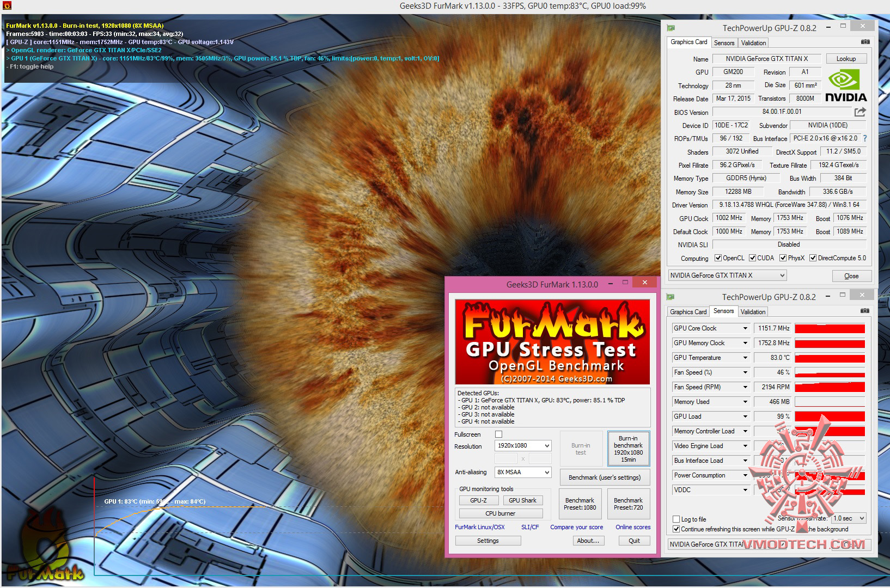This screenshot has height=588, width=890.
Task: Switch to Validation tab in top GPU-Z window
Action: coord(753,43)
